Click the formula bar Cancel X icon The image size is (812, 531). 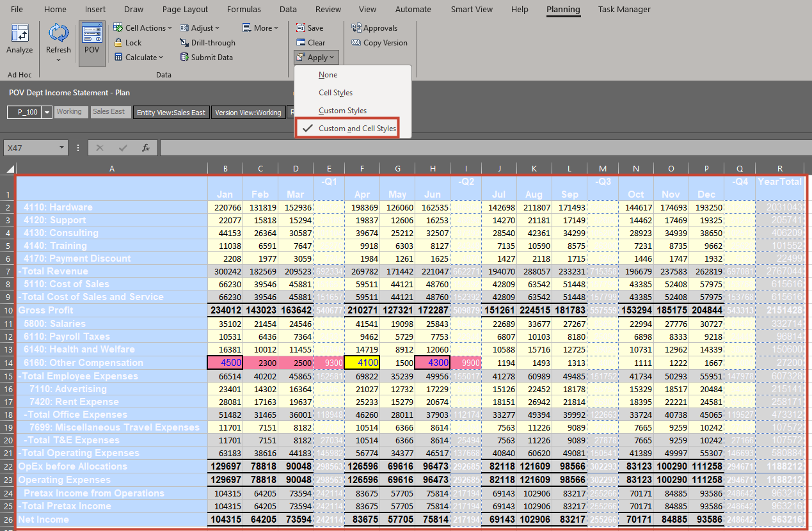pos(100,148)
